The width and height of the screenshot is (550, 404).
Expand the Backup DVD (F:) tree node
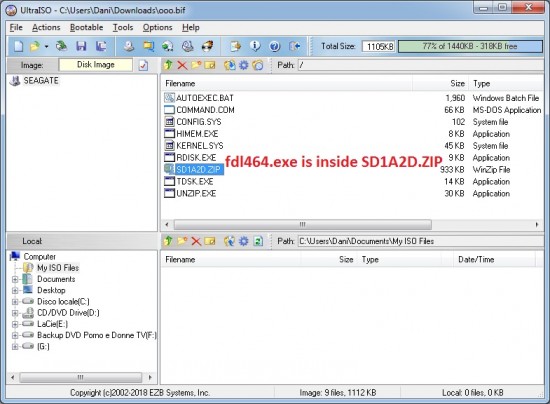(x=15, y=336)
